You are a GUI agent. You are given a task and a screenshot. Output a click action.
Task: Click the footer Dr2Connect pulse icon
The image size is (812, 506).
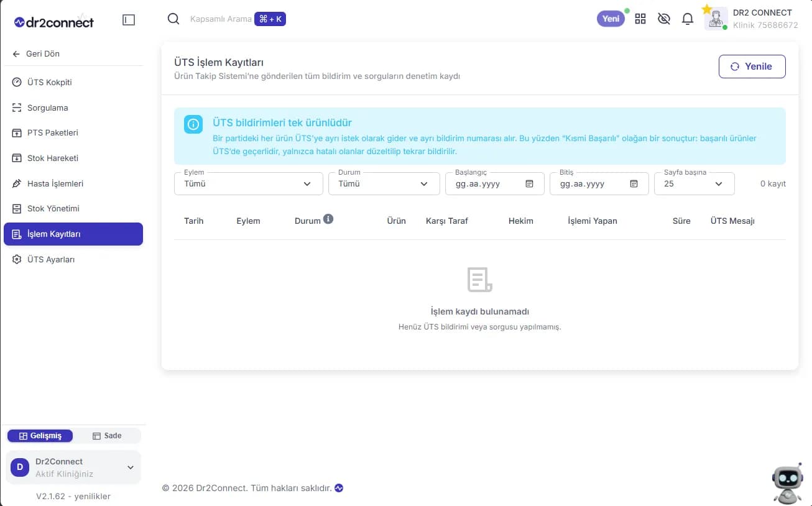(339, 488)
